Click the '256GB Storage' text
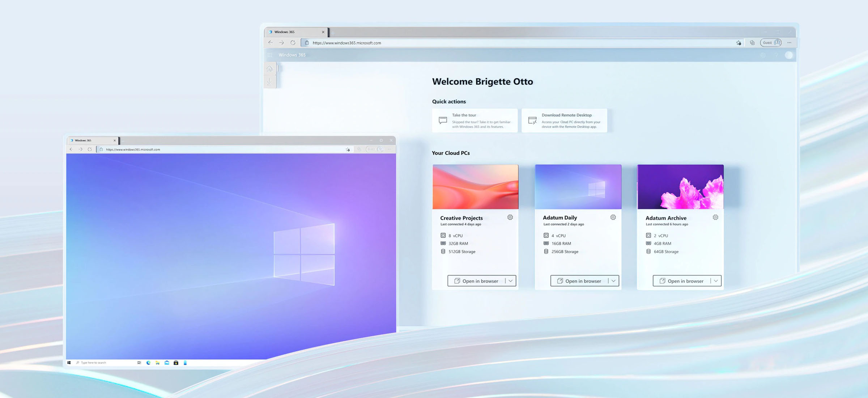This screenshot has height=398, width=868. click(x=565, y=251)
